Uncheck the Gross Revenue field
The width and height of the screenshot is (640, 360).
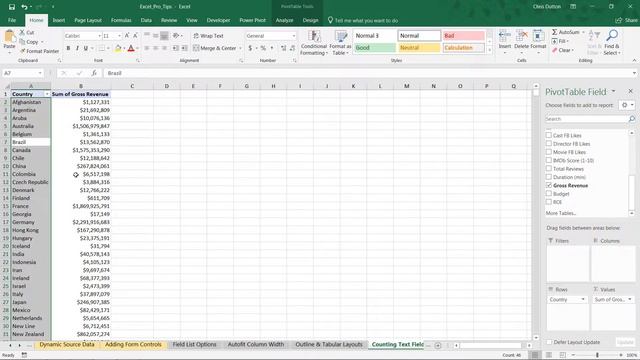(549, 185)
